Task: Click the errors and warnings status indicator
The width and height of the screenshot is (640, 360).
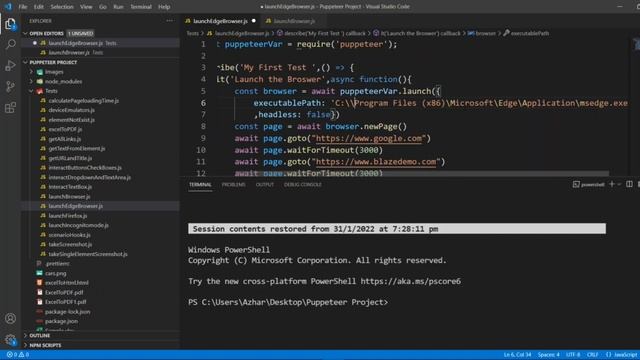Action: pos(18,355)
